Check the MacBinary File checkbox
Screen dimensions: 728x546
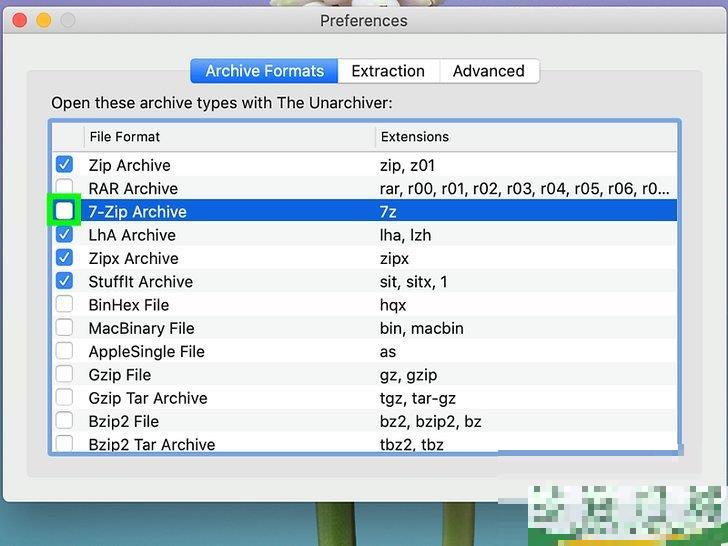tap(65, 328)
